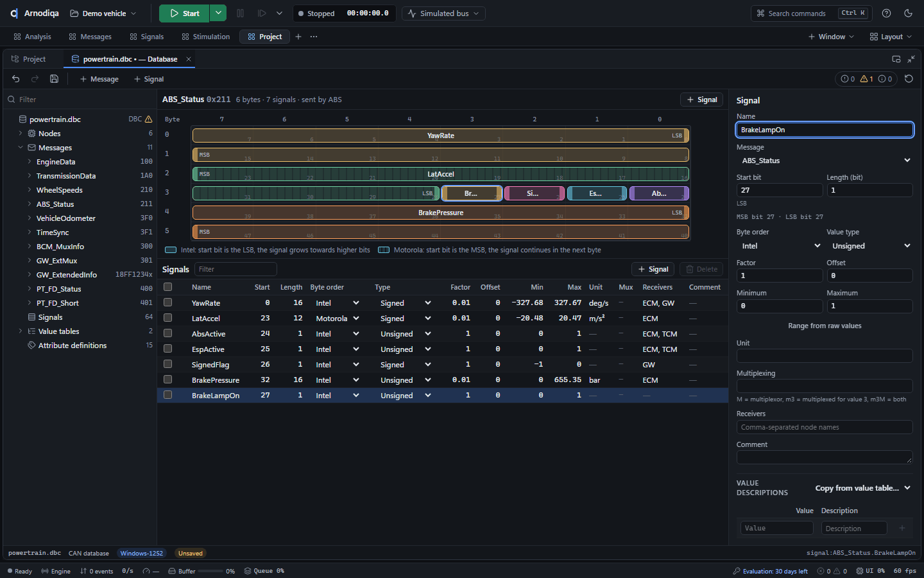
Task: Select the purple Ab... signal block
Action: pos(659,193)
